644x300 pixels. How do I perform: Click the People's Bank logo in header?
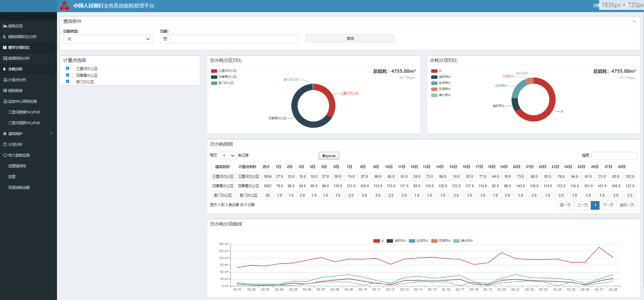(64, 6)
